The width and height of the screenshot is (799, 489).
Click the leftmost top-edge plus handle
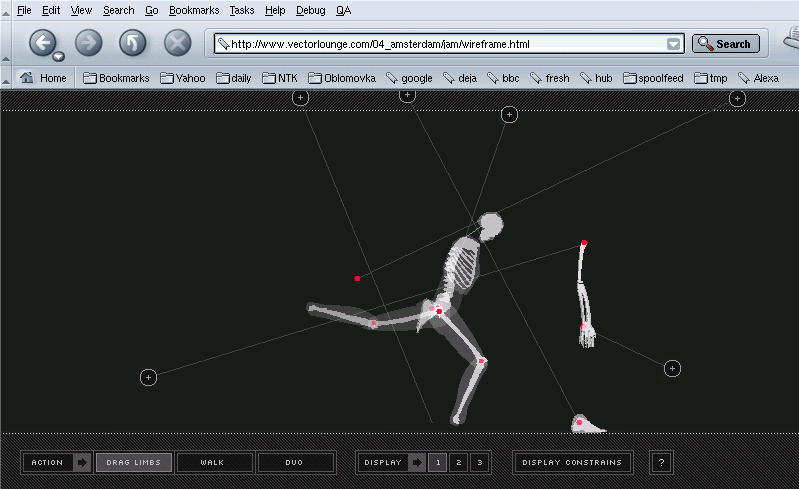(300, 97)
